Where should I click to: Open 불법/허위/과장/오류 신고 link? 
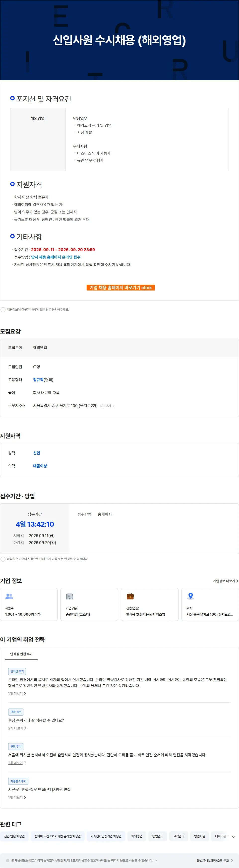215,860
